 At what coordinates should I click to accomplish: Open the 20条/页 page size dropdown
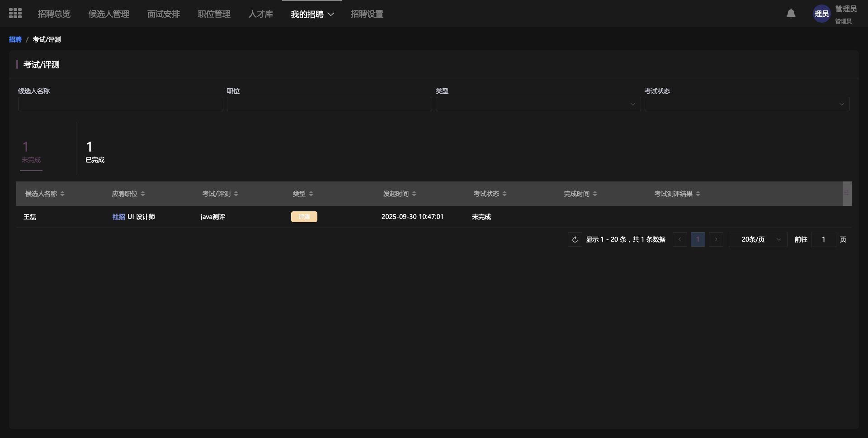758,239
